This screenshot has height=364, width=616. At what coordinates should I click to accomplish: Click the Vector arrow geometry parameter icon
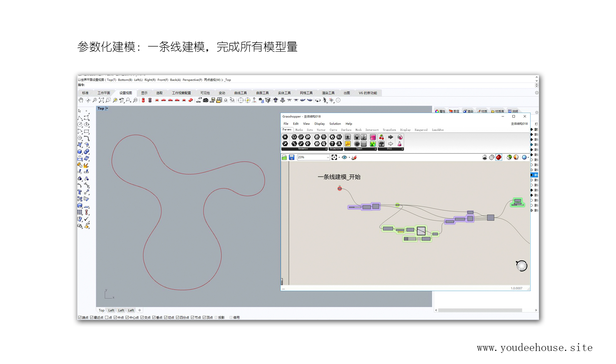[x=285, y=144]
